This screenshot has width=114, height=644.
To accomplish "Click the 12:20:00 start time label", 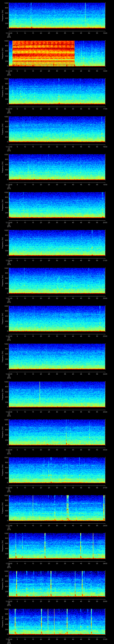I will 9,261.
